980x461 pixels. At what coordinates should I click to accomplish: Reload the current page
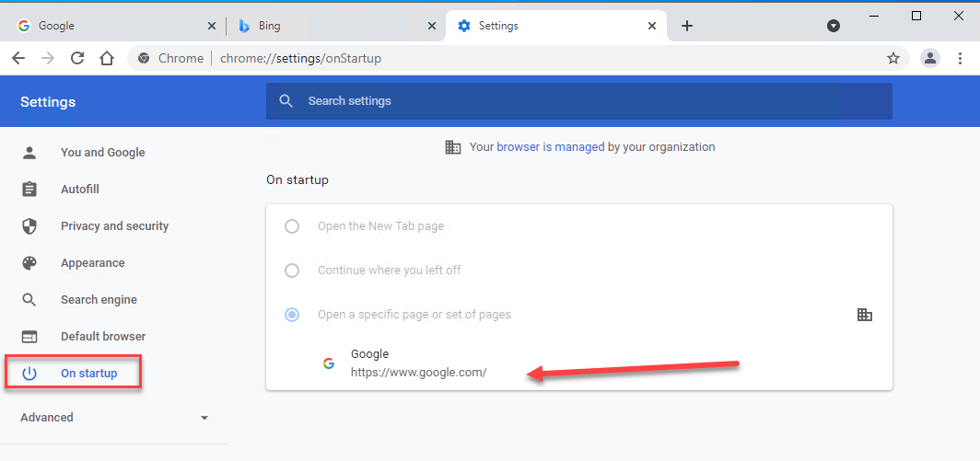(x=77, y=59)
